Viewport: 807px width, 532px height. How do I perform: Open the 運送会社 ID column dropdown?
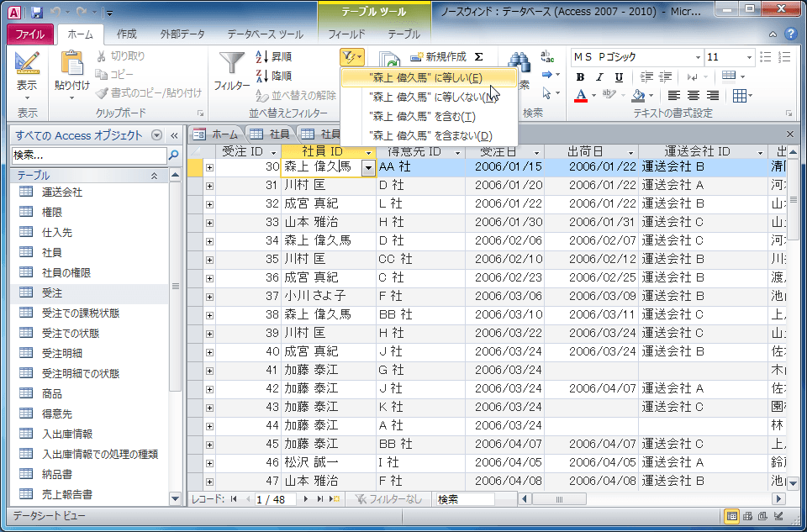pyautogui.click(x=760, y=152)
